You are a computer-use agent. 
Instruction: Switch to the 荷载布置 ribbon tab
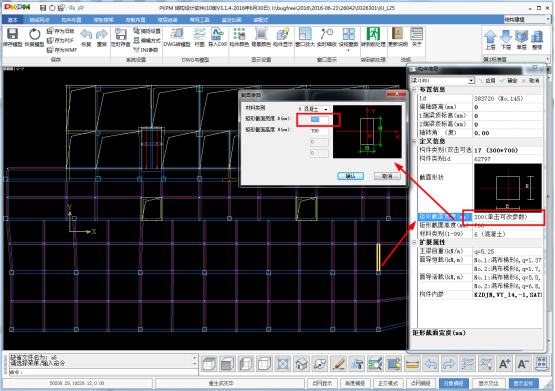(x=135, y=20)
